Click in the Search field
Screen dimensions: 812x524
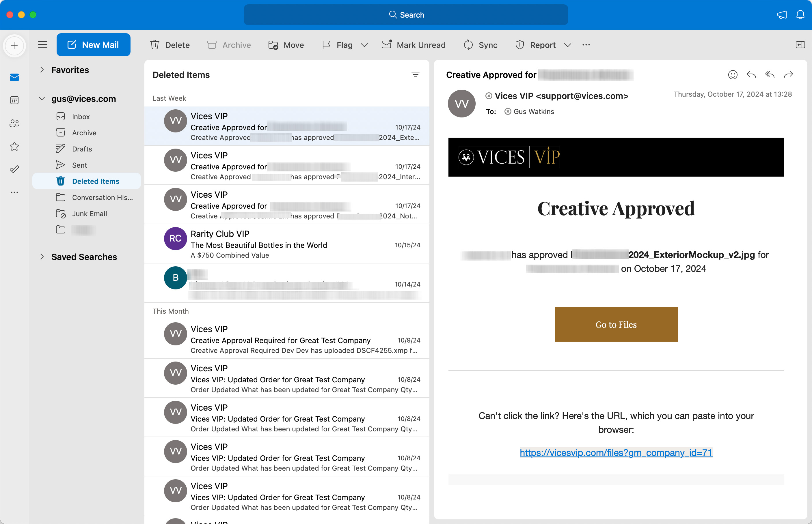click(406, 15)
